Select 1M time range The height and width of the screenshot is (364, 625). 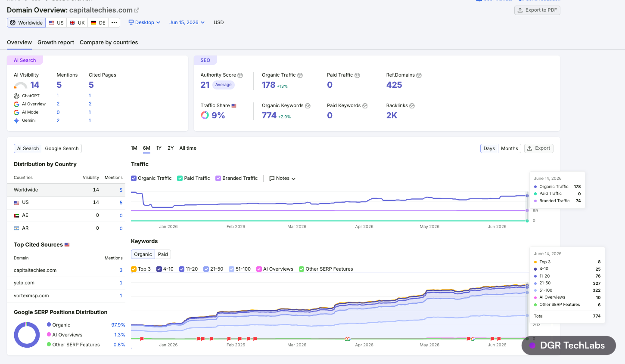[134, 148]
